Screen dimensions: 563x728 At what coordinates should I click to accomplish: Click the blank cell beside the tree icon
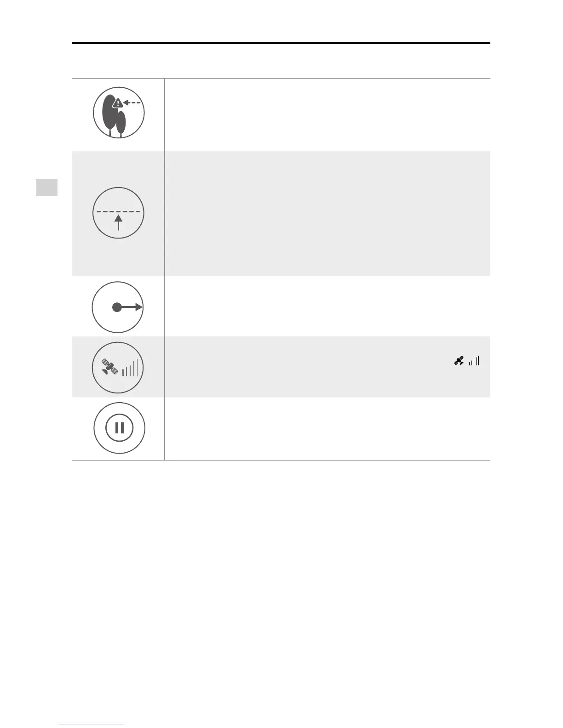point(327,114)
